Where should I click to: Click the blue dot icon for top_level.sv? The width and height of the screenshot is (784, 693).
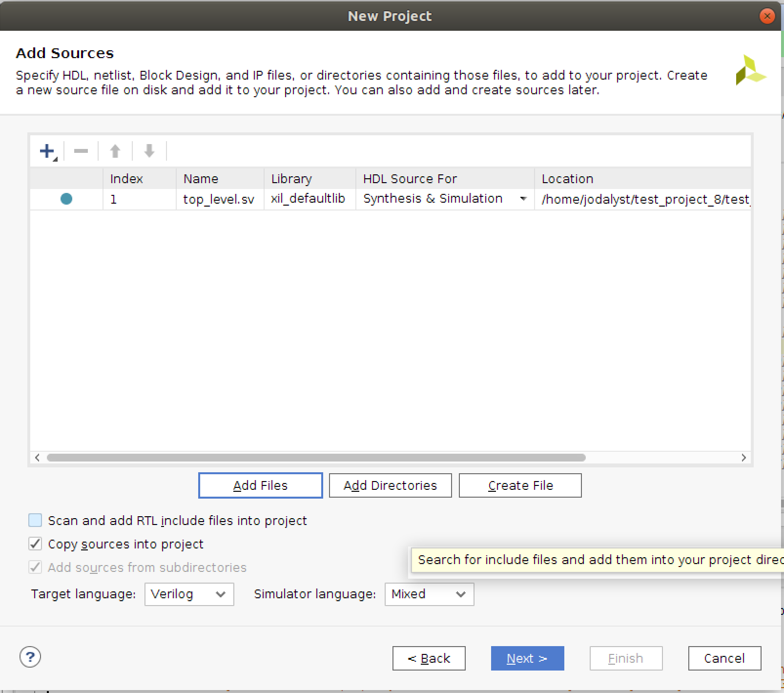click(x=66, y=199)
